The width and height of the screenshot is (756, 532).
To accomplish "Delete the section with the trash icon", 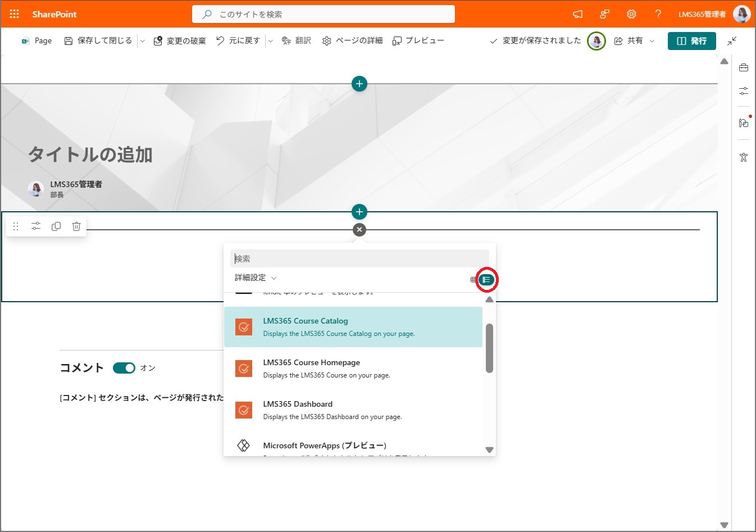I will pyautogui.click(x=76, y=226).
